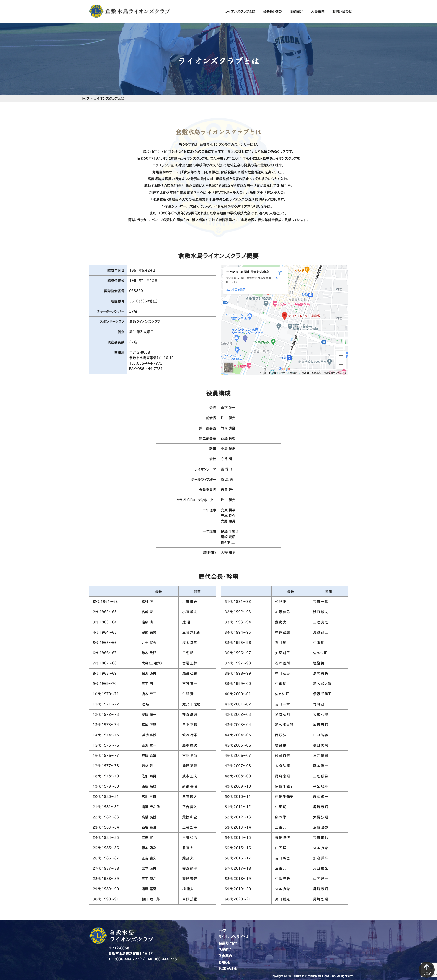Open the 入会案内 menu item
437x980 pixels.
(318, 11)
